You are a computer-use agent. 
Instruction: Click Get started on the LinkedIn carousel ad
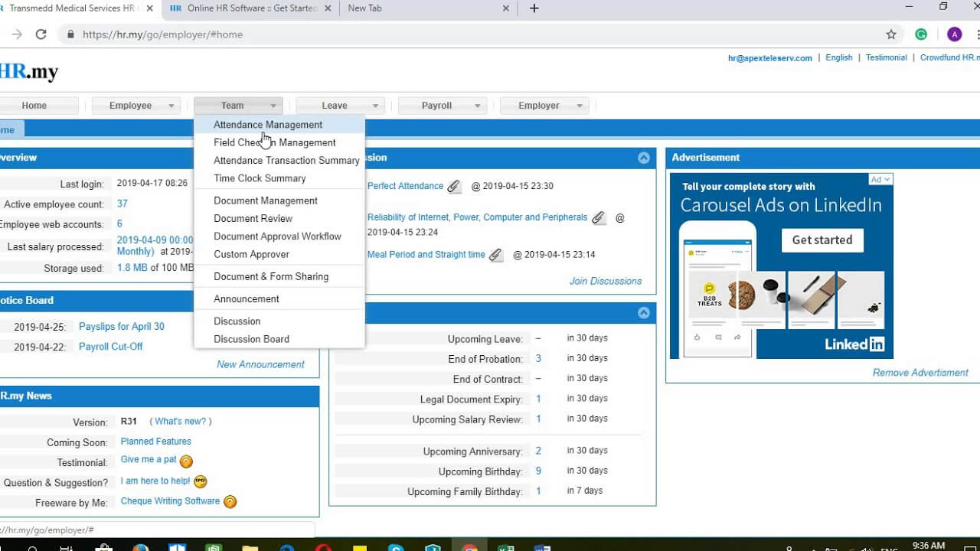[822, 240]
